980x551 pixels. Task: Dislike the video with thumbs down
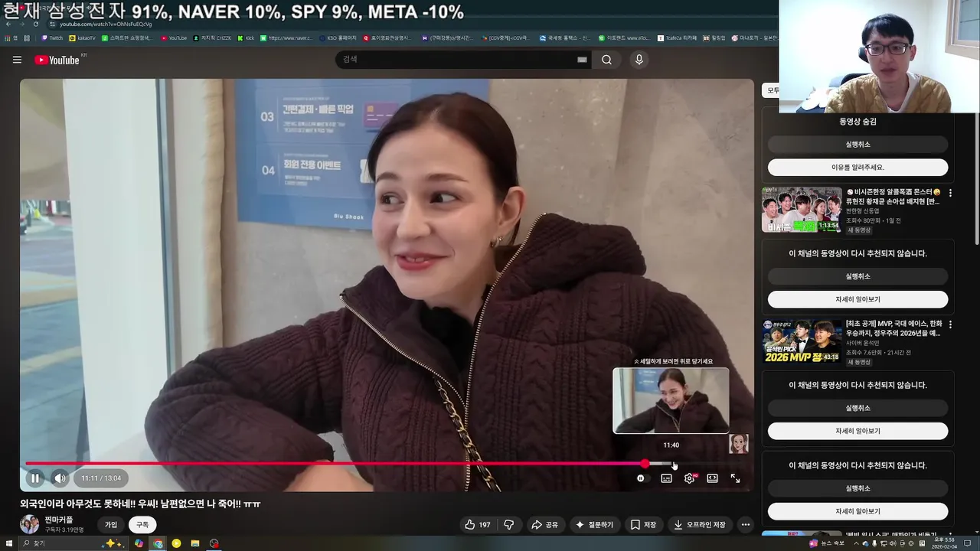pyautogui.click(x=508, y=525)
